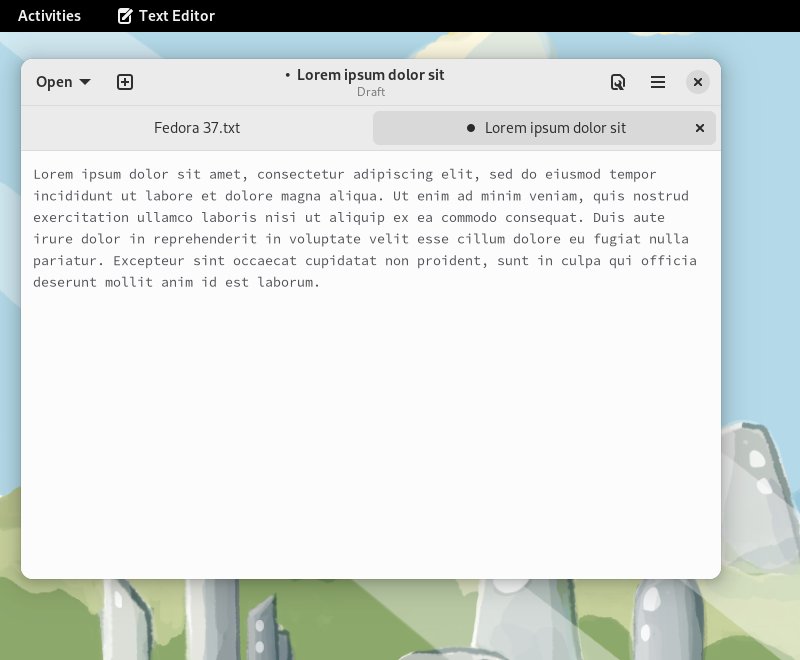Click the header title 'Lorem ipsum dolor sit'
Viewport: 800px width, 660px height.
pyautogui.click(x=371, y=75)
